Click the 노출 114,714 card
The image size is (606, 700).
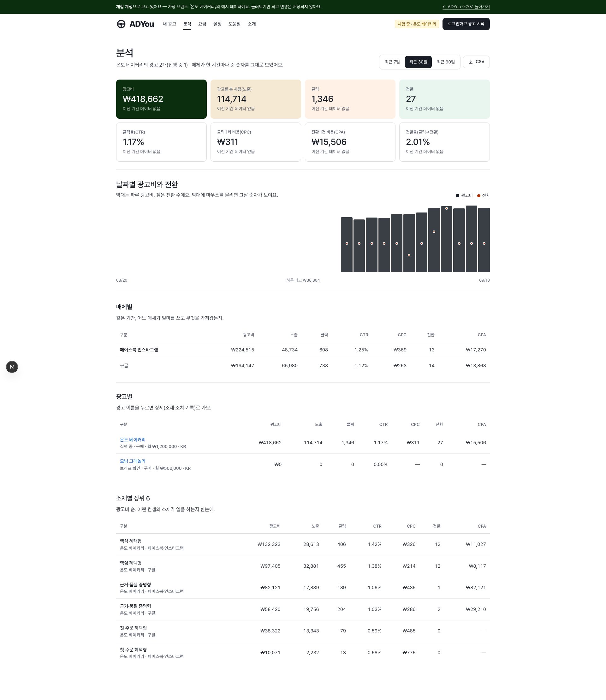coord(256,99)
